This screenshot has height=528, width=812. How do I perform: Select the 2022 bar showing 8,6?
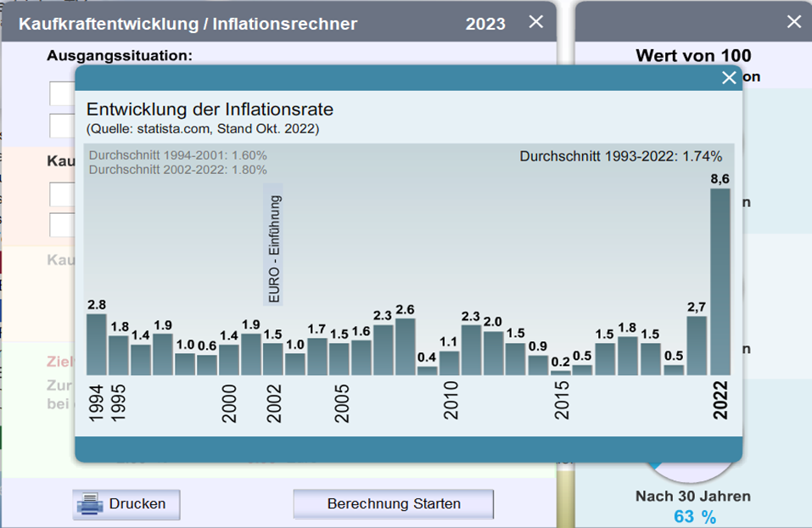(720, 281)
